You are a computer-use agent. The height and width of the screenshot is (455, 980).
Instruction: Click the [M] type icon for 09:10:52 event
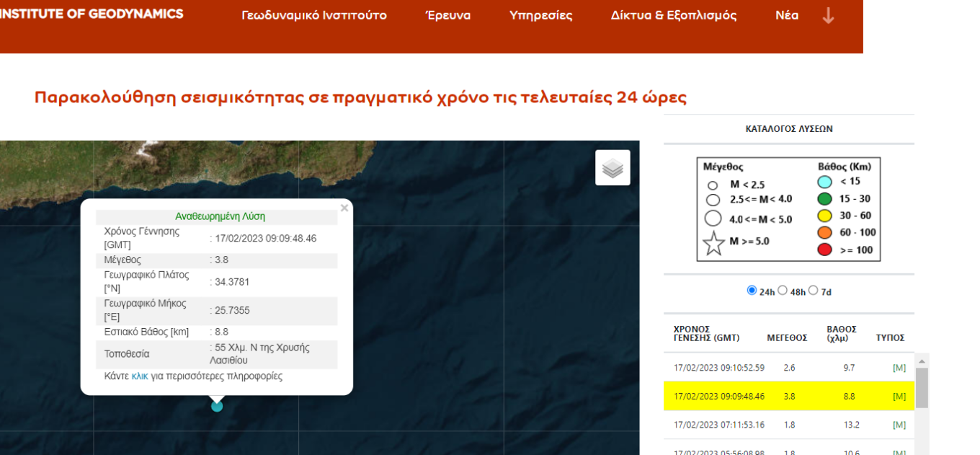click(x=899, y=368)
